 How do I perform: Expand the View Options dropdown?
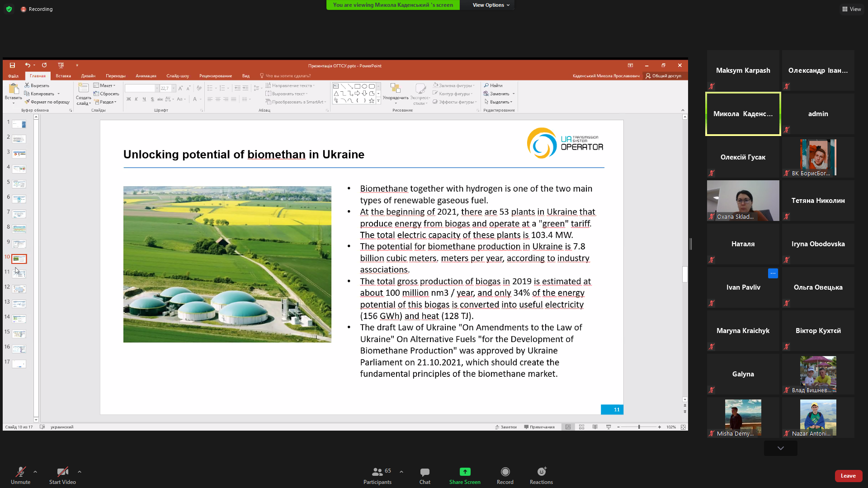491,5
